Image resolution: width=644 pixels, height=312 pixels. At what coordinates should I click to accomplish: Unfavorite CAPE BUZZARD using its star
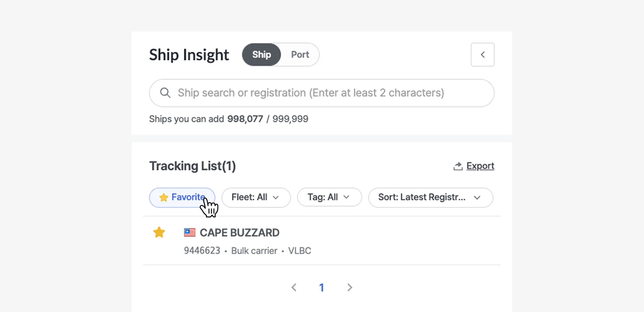point(159,232)
